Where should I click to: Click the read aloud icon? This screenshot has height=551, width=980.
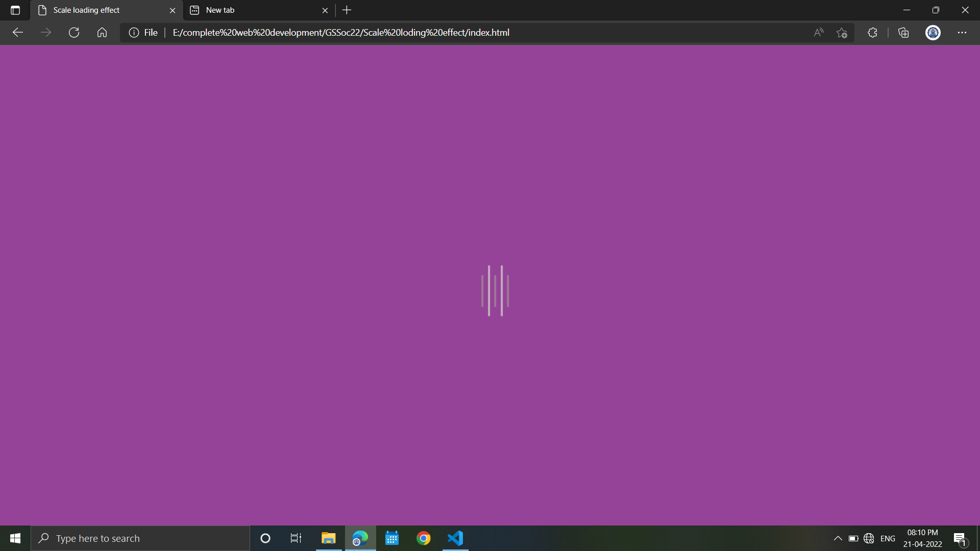(x=818, y=32)
